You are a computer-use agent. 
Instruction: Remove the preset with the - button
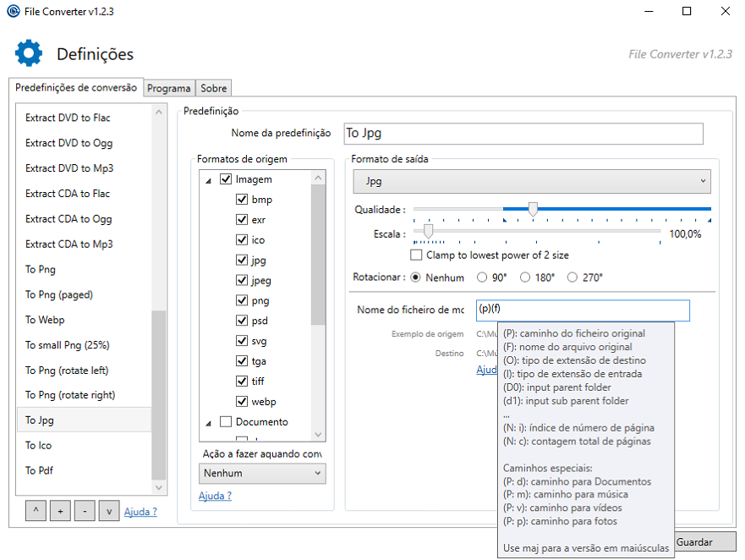pyautogui.click(x=85, y=511)
